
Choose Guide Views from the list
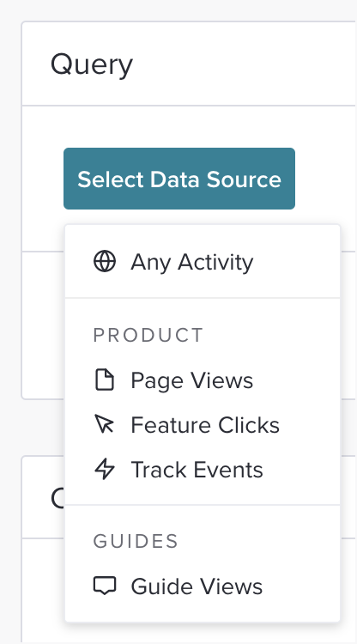(x=203, y=586)
